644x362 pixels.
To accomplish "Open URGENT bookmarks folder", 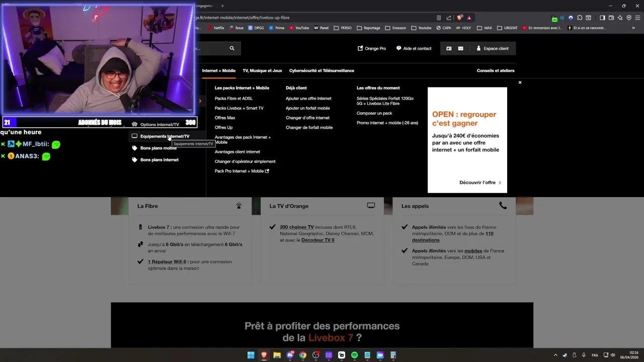I will tap(507, 28).
